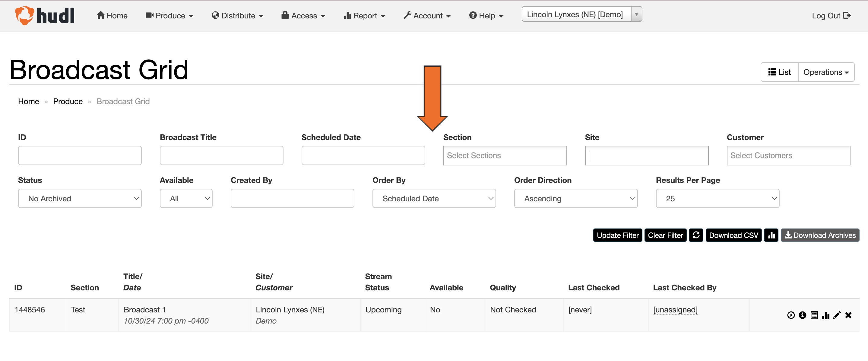Click the Created By input field
This screenshot has height=361, width=868.
coord(292,198)
